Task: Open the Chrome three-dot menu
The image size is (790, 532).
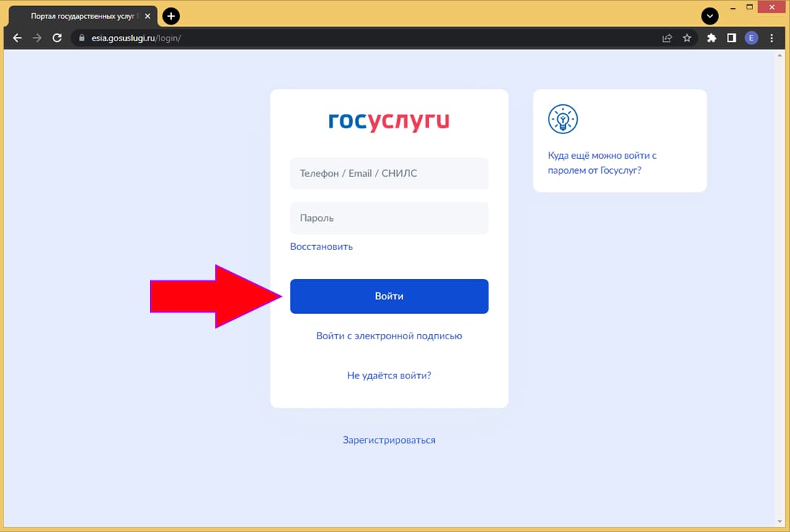Action: [x=771, y=38]
